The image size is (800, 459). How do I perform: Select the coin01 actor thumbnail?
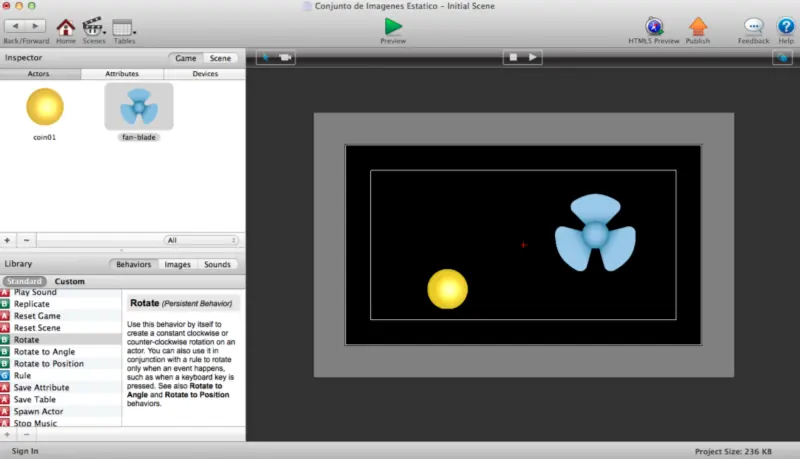[45, 107]
